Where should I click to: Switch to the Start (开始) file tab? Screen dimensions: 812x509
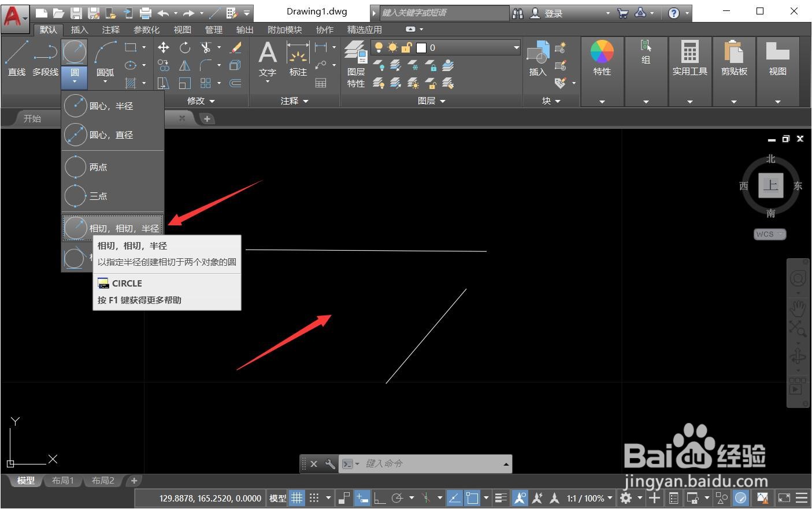(x=32, y=118)
